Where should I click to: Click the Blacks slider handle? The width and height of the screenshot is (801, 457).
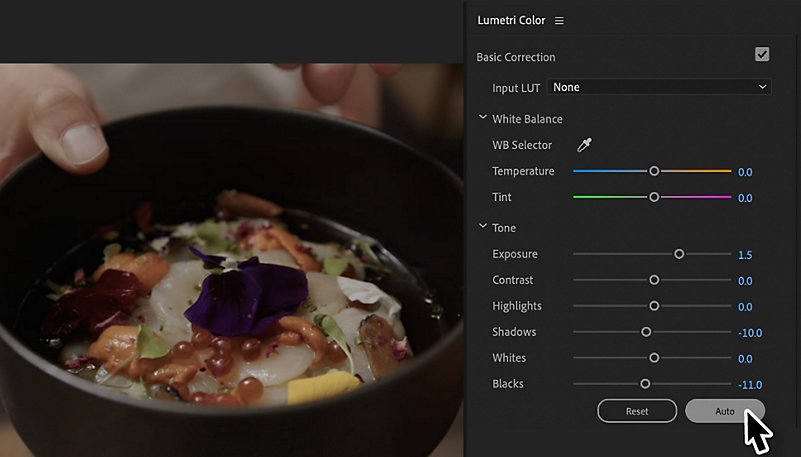point(645,383)
